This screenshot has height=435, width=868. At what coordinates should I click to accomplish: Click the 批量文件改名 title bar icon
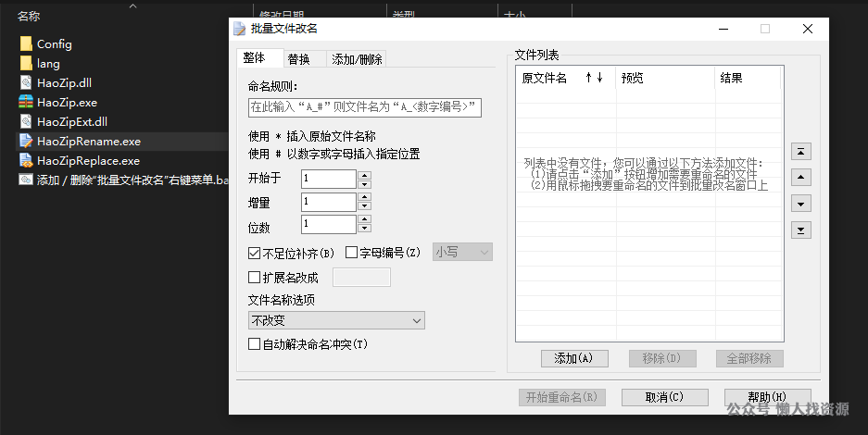click(239, 29)
